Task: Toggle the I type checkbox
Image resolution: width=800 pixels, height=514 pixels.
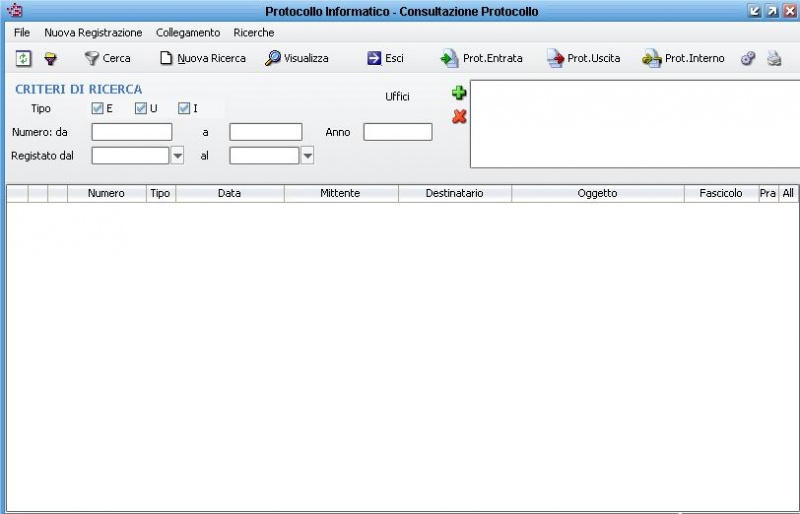Action: 184,108
